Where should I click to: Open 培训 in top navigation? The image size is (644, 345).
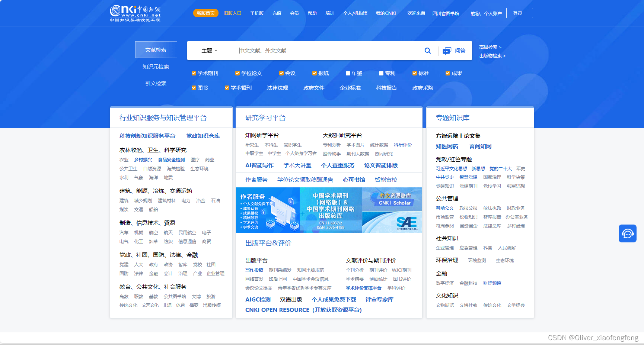coord(330,13)
